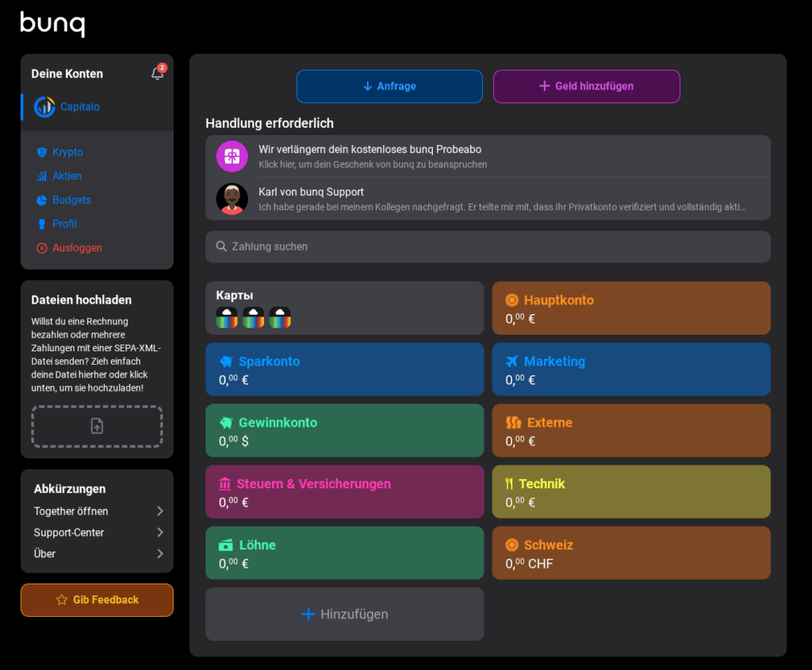Click the Gewinnkonto 0,00 $ balance
Viewport: 812px width, 670px height.
coord(234,441)
